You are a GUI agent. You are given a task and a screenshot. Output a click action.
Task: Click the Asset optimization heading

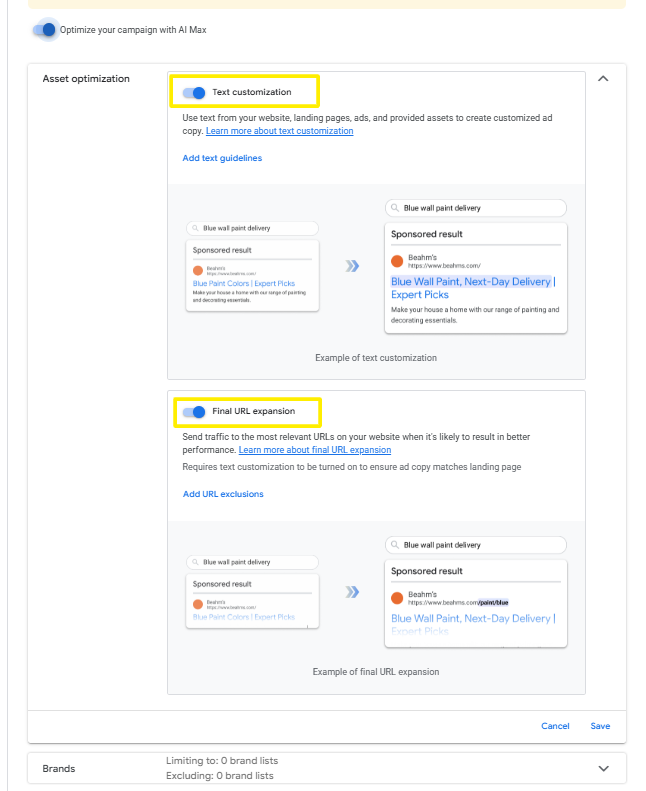(x=86, y=79)
